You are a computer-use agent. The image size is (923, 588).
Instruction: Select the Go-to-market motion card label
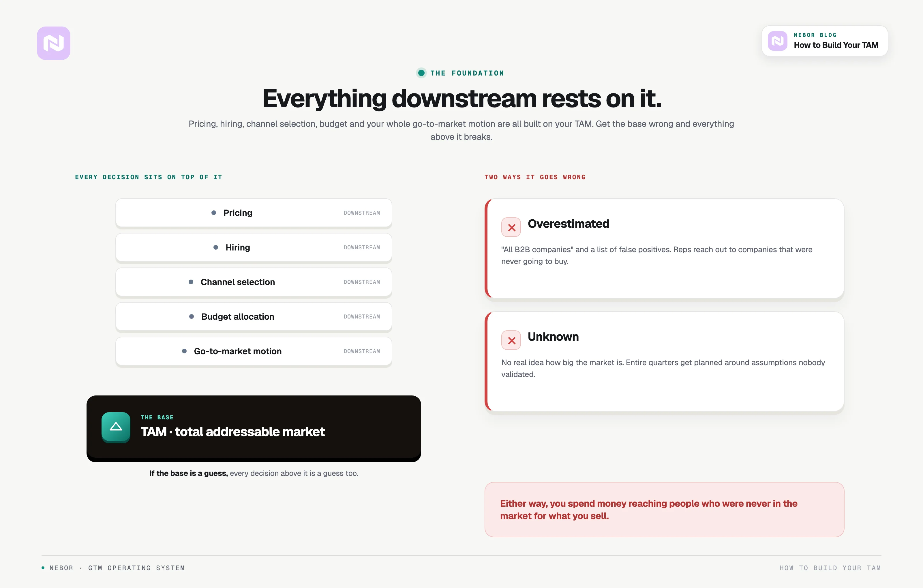[238, 351]
